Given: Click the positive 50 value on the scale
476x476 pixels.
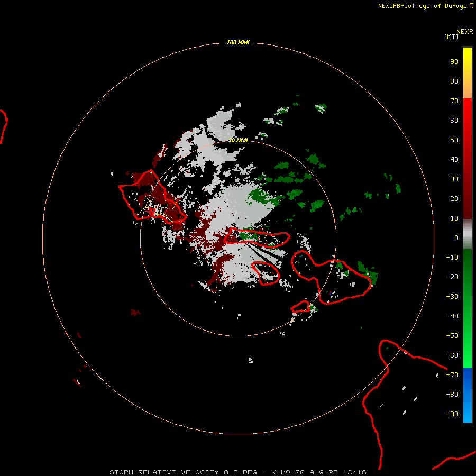Looking at the screenshot, I should coord(454,140).
